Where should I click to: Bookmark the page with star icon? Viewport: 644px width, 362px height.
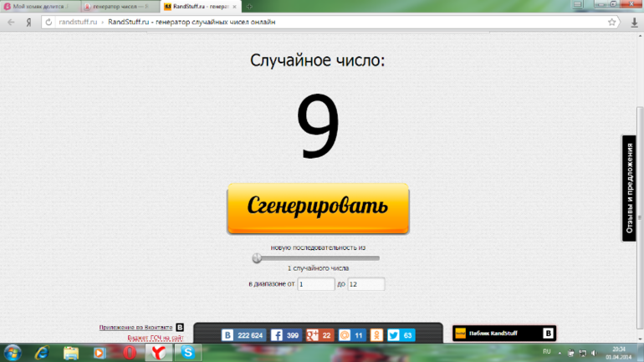coord(611,23)
